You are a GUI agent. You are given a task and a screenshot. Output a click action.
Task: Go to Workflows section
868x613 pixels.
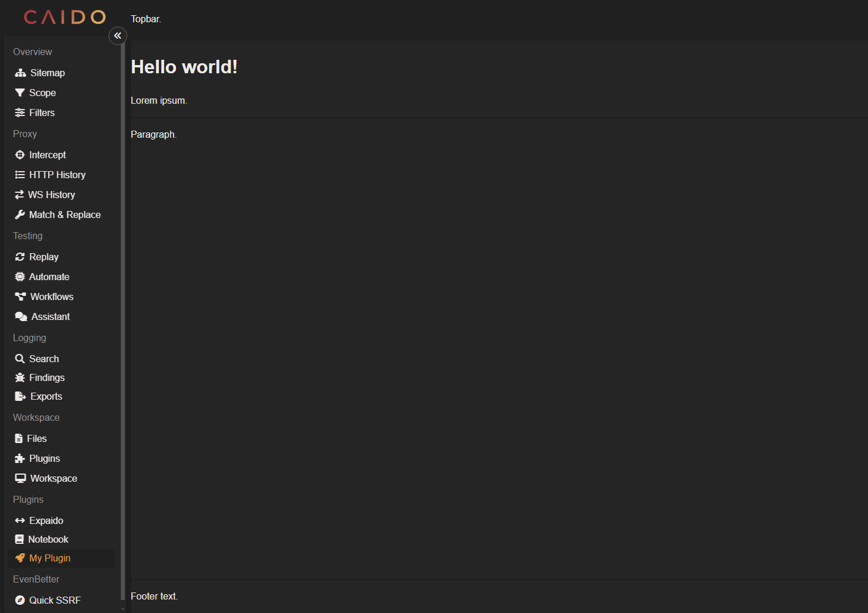pos(52,297)
